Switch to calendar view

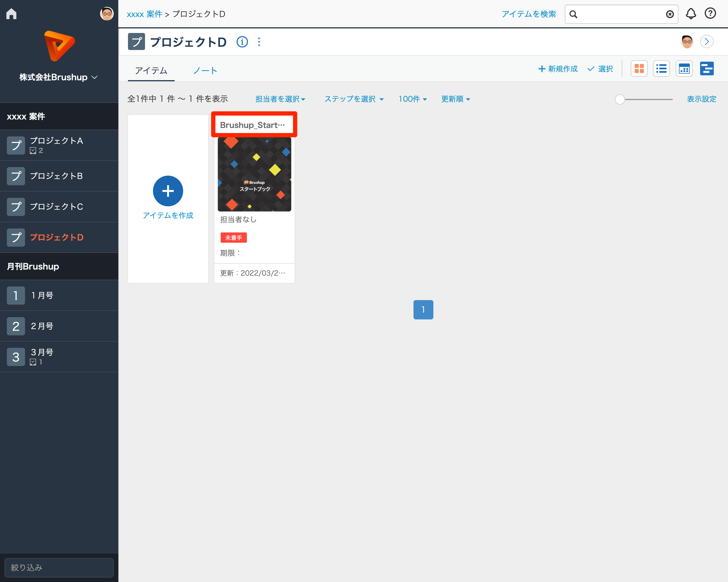(x=684, y=69)
